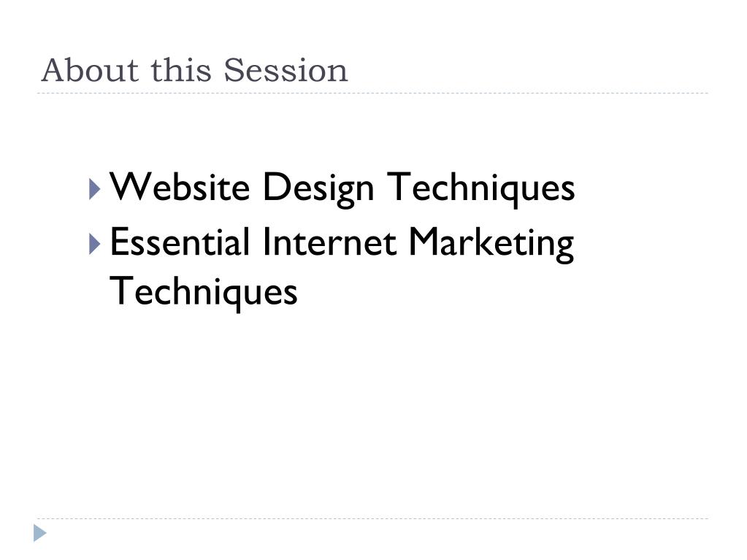
Task: Click the word Website in first bullet
Action: [180, 186]
